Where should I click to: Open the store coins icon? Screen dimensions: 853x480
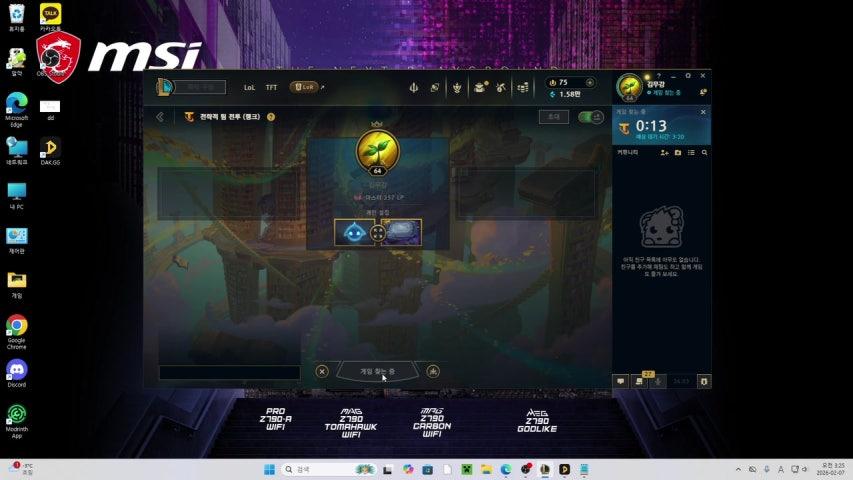[523, 87]
